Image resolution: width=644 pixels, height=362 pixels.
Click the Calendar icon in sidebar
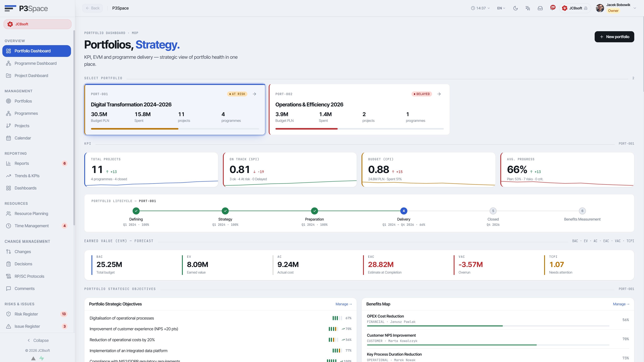[9, 138]
